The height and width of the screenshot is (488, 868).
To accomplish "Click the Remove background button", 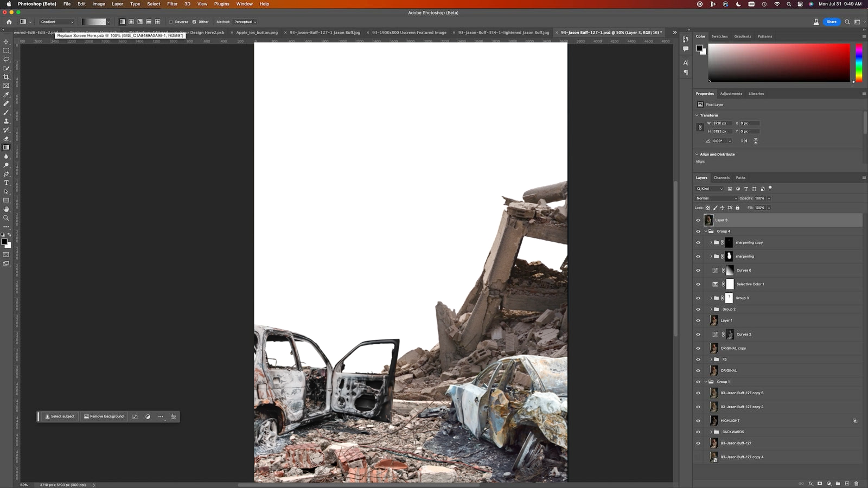I will pos(104,416).
